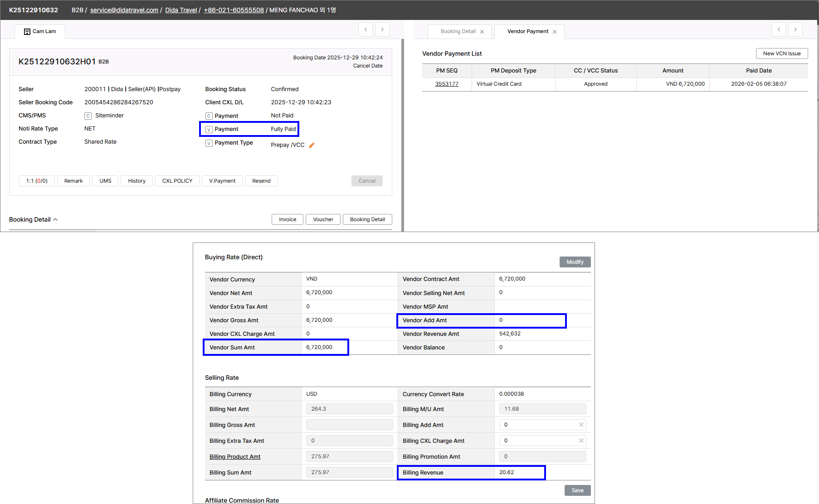Viewport: 819px width, 504px height.
Task: Click the New VCN Issue button
Action: tap(781, 53)
